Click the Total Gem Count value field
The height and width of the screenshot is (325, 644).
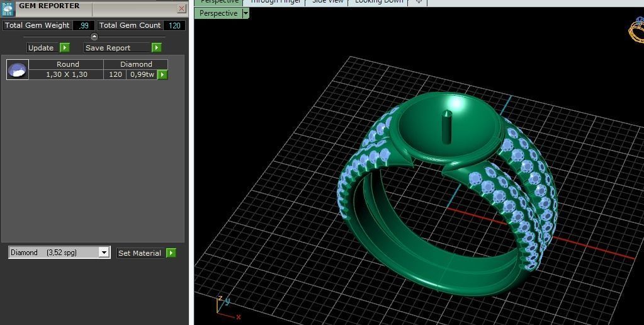174,25
